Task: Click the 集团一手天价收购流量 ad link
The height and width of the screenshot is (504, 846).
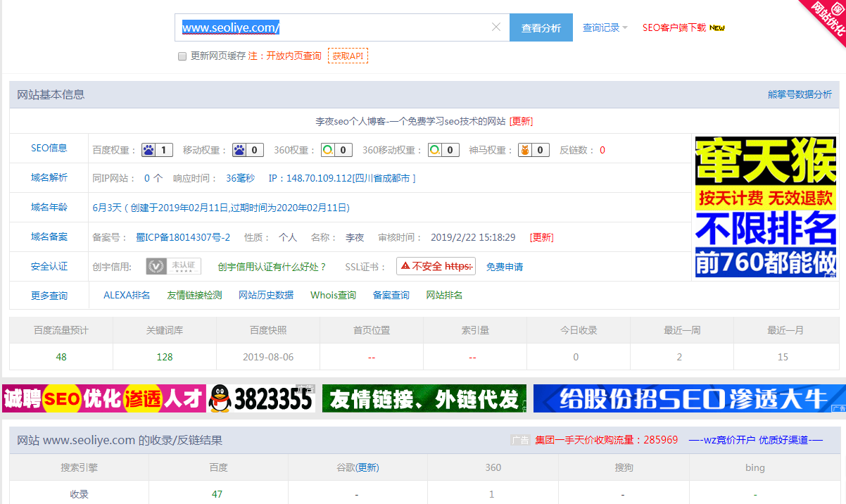Action: pyautogui.click(x=606, y=440)
